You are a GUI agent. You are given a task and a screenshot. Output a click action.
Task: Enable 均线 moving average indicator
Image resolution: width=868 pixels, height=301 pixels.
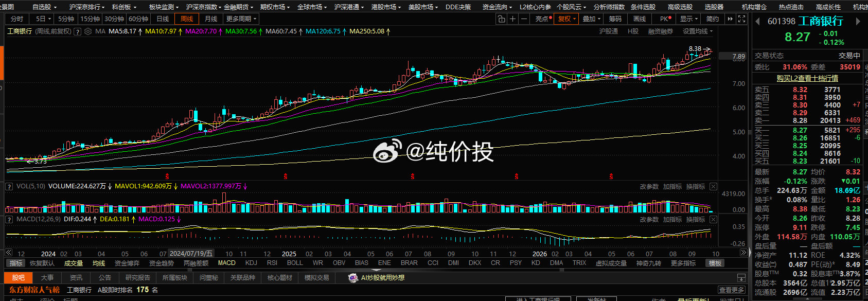tap(99, 263)
